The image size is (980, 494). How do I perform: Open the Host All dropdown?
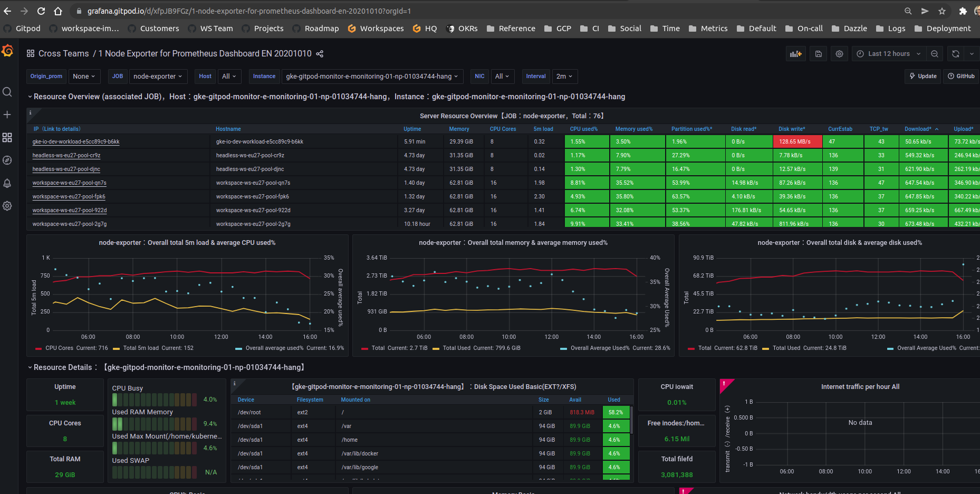229,77
